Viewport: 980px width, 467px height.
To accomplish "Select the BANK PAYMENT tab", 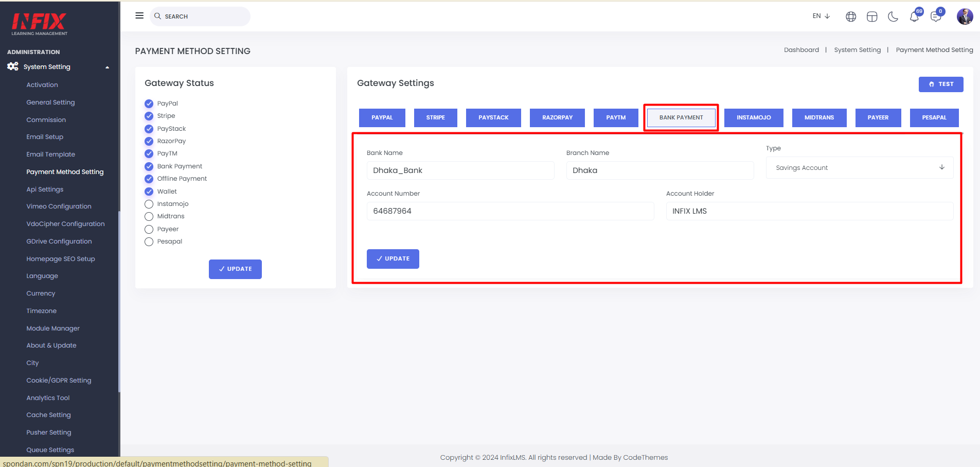I will pos(681,117).
